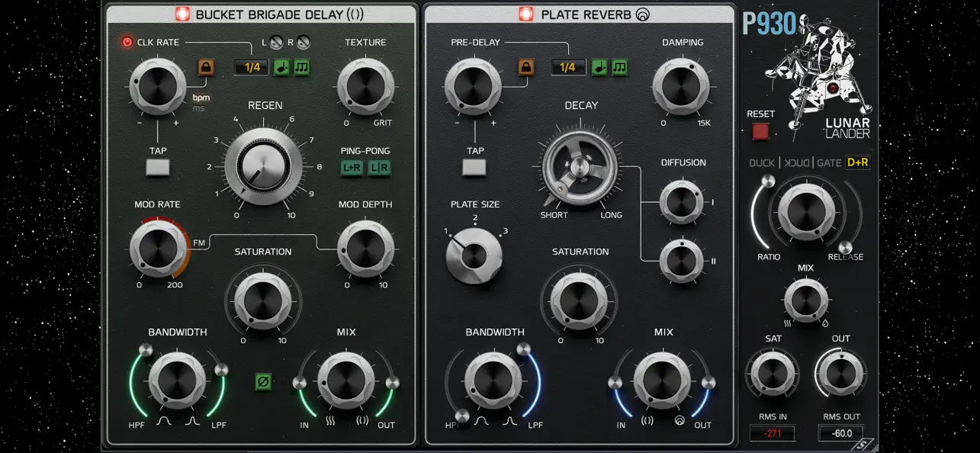
Task: Click the PRE-DELAY knob
Action: point(474,86)
